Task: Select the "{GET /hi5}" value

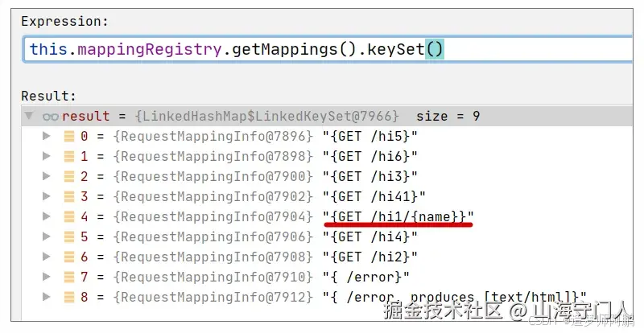Action: point(370,136)
